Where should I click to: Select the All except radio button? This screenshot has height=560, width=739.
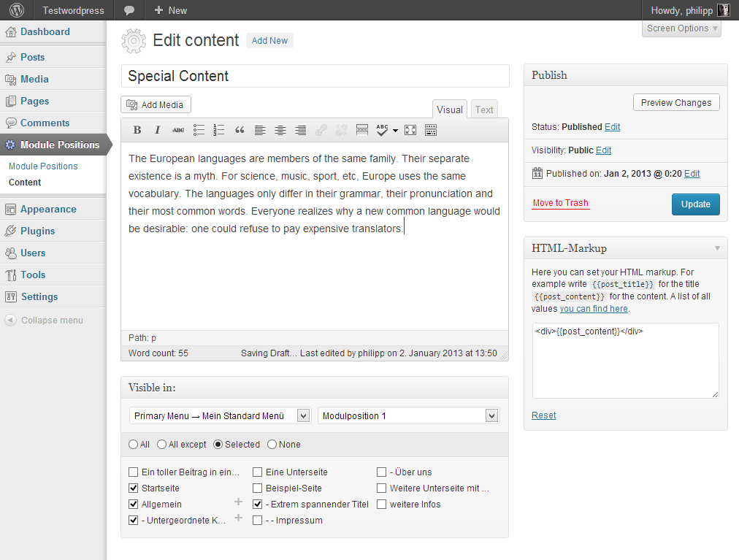coord(161,445)
